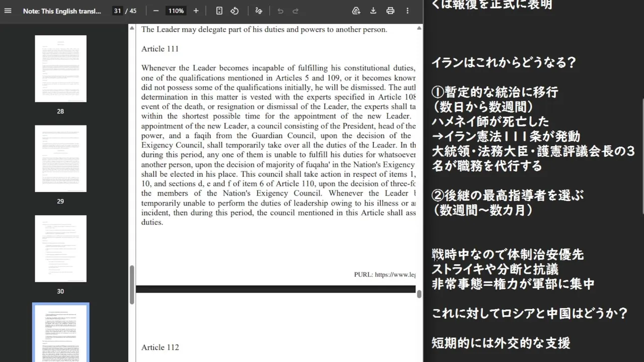644x362 pixels.
Task: Click 'The Leader may delegate' sentence
Action: coord(264,30)
